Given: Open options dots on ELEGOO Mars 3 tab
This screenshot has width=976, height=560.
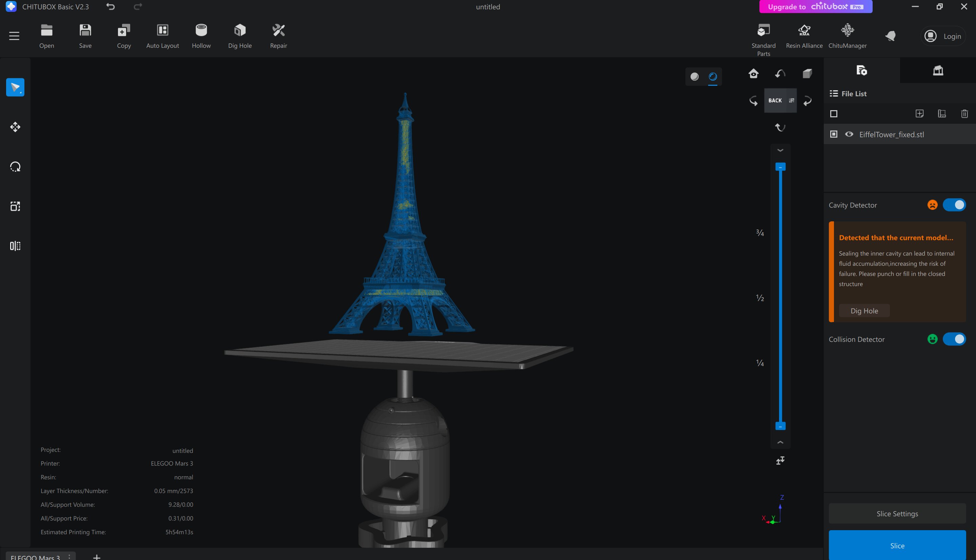Looking at the screenshot, I should 69,557.
